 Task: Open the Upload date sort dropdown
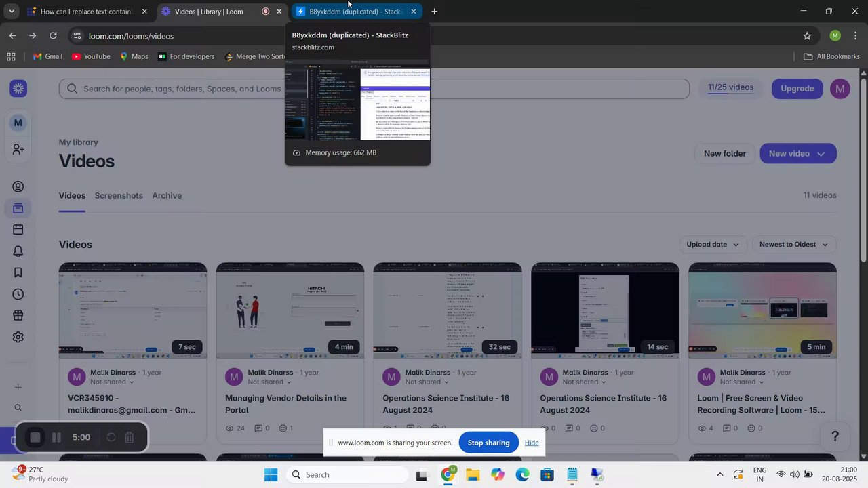point(713,245)
